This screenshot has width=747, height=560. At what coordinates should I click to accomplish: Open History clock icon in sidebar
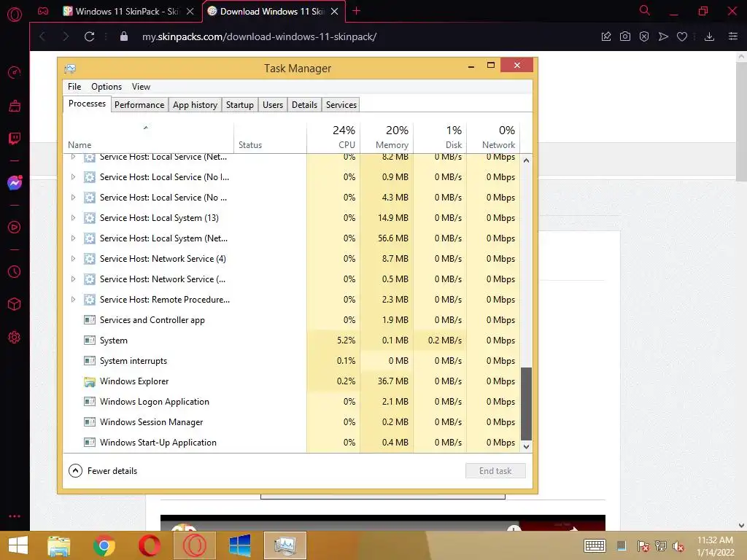coord(15,271)
